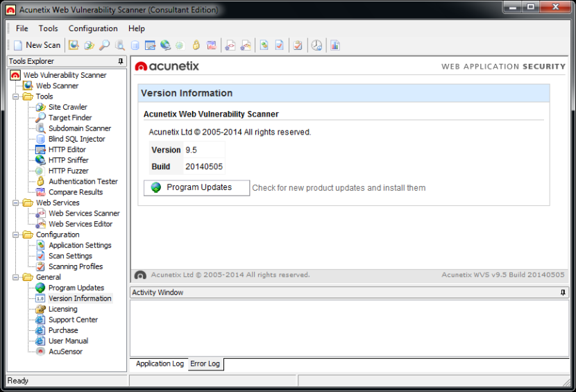
Task: Open Web Services Scanner toolbar icon
Action: tap(230, 45)
